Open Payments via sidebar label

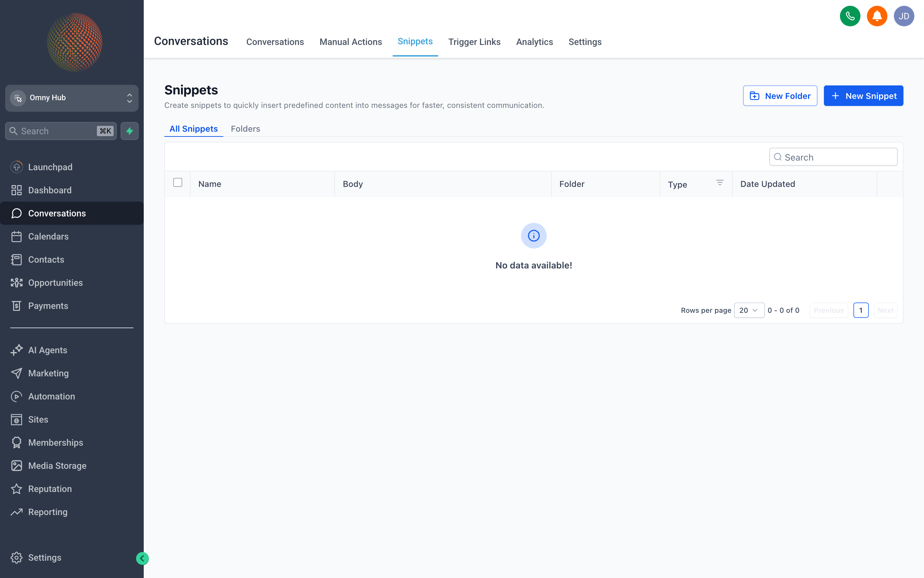tap(48, 306)
